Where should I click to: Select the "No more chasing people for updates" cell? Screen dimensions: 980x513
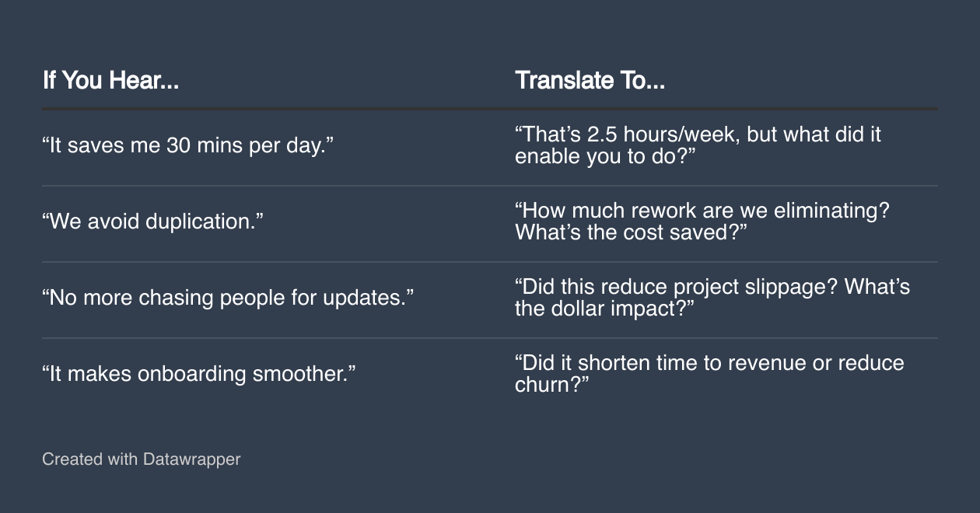(228, 298)
